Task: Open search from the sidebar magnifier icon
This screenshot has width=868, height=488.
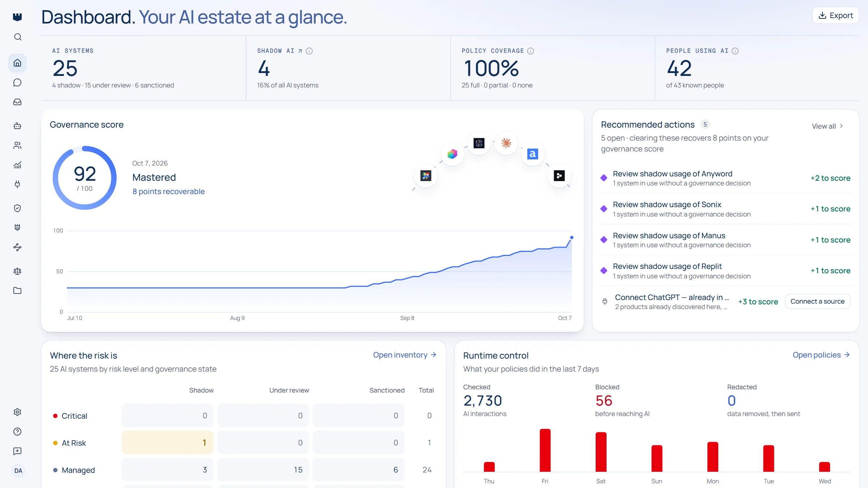Action: click(x=17, y=37)
